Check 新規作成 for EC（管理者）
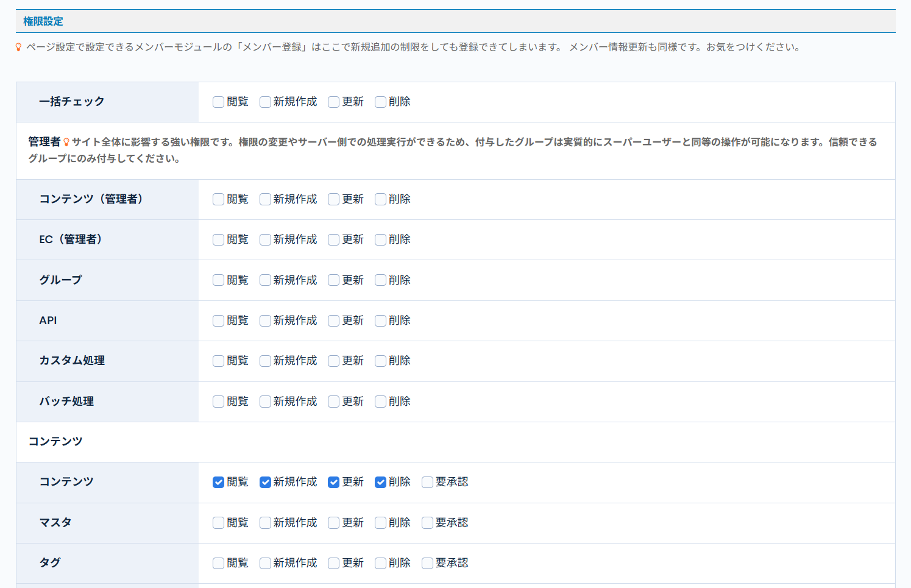 [265, 239]
